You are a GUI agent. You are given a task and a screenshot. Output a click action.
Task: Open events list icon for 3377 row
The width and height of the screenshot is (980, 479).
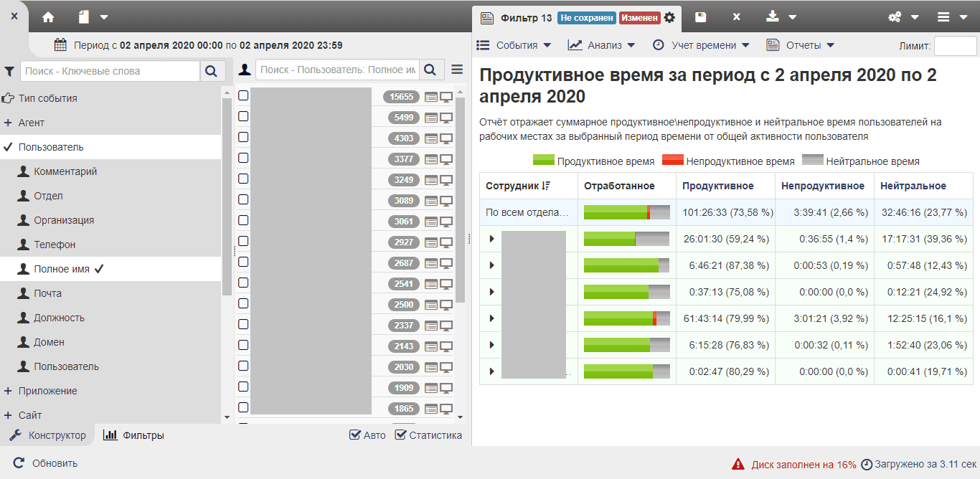pos(431,159)
